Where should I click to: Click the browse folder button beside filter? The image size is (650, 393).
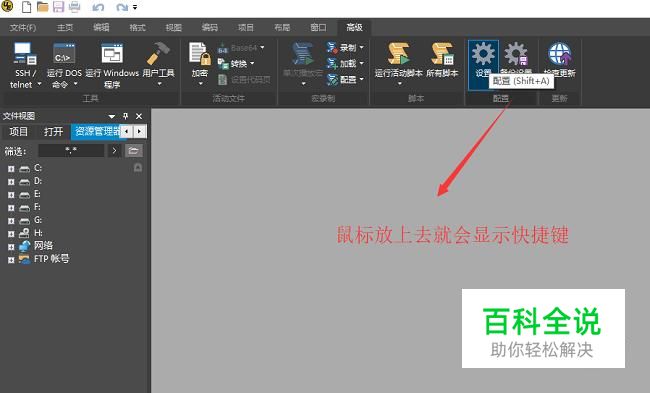click(133, 150)
